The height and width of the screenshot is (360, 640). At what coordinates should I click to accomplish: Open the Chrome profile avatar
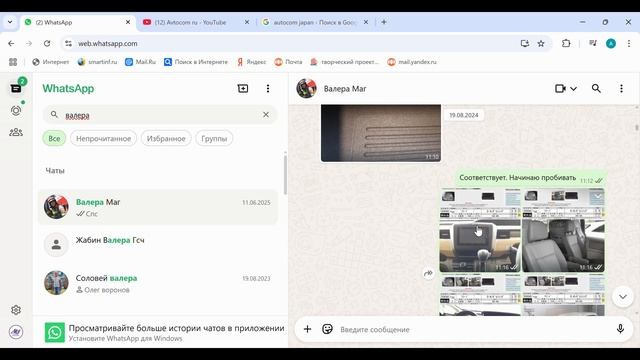click(611, 44)
